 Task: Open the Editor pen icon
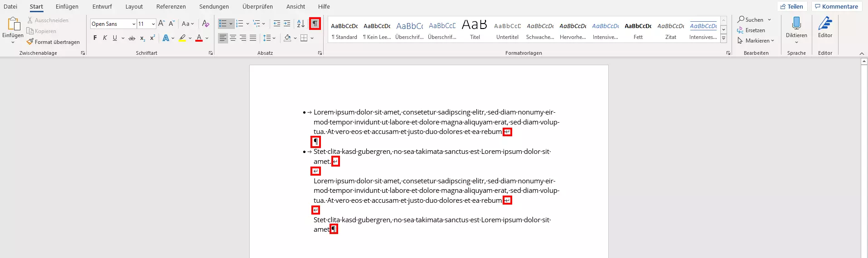pyautogui.click(x=825, y=24)
